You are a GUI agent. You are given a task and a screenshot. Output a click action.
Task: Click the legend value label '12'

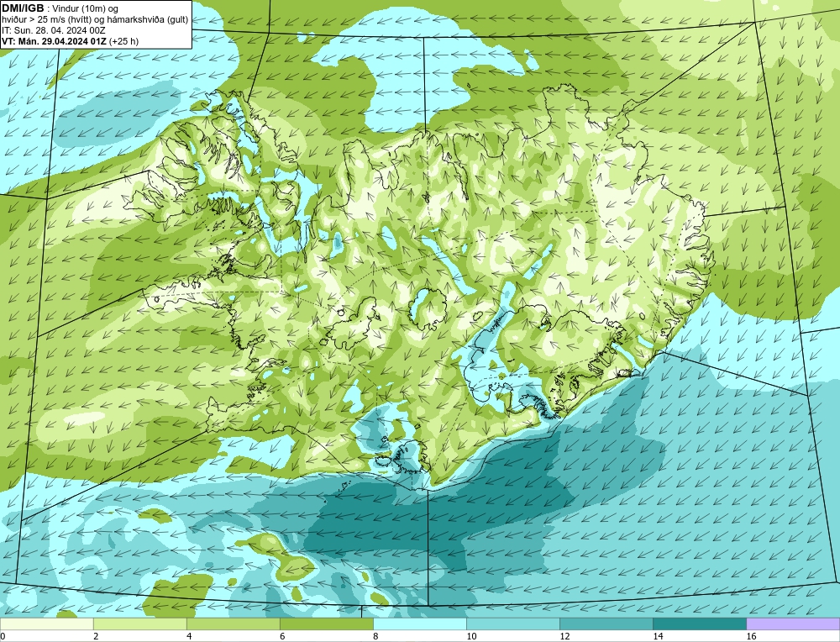click(x=564, y=636)
